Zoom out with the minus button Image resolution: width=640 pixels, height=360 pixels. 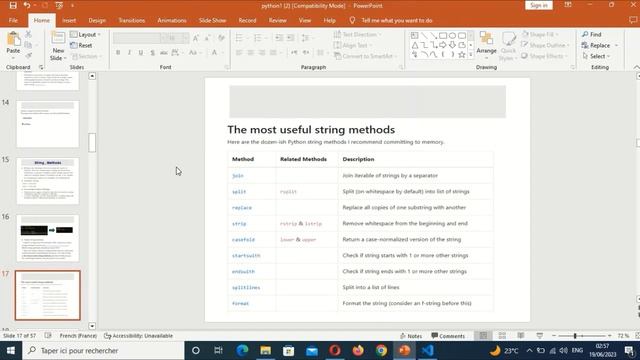click(554, 336)
